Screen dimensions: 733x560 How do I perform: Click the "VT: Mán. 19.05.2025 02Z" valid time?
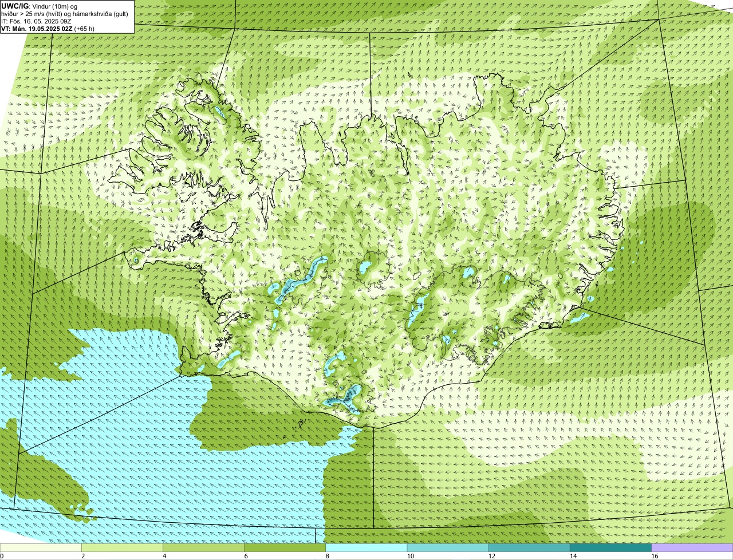click(37, 29)
